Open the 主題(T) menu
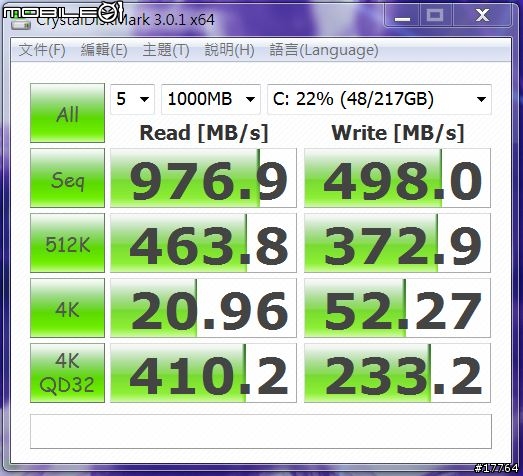 166,50
